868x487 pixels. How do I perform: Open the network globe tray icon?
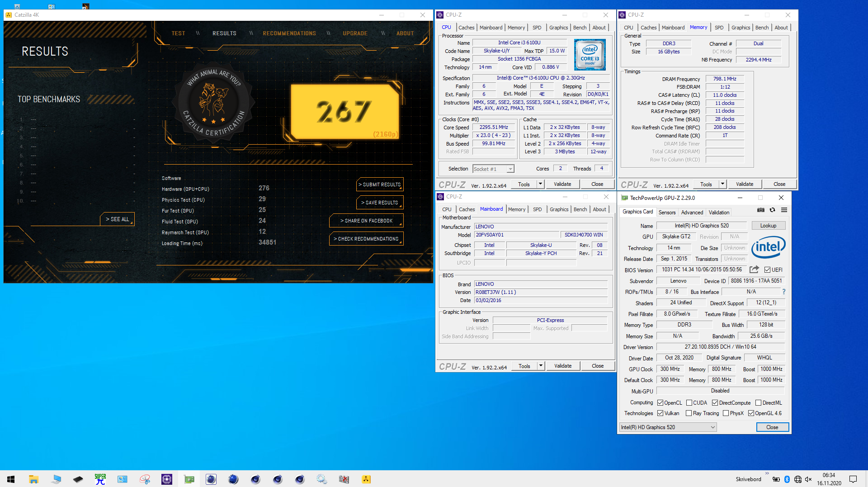pos(798,479)
